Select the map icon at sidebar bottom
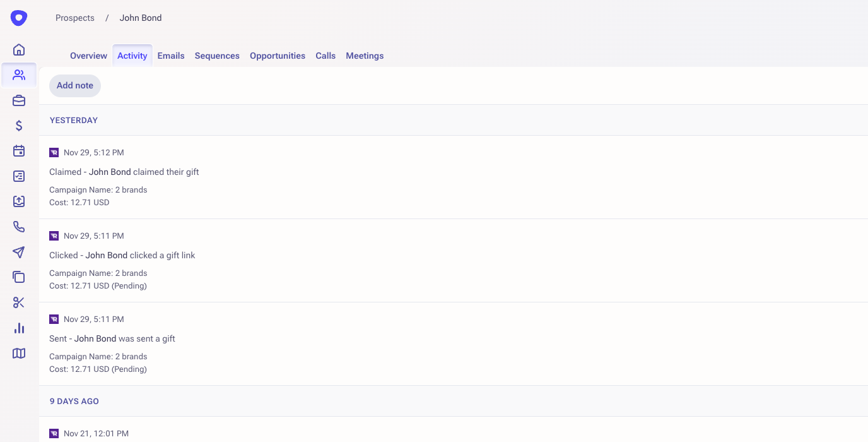 tap(18, 353)
